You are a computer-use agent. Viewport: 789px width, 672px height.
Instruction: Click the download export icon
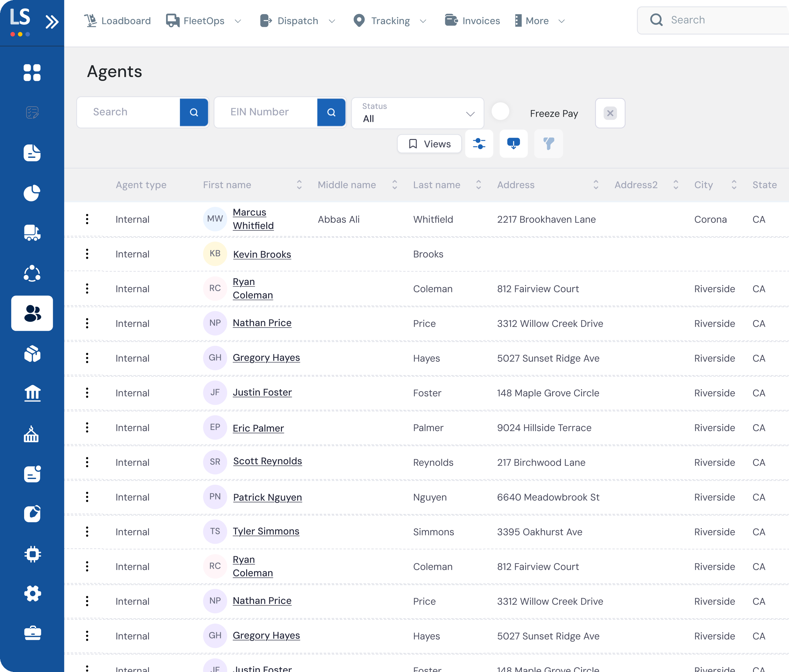[x=513, y=144]
